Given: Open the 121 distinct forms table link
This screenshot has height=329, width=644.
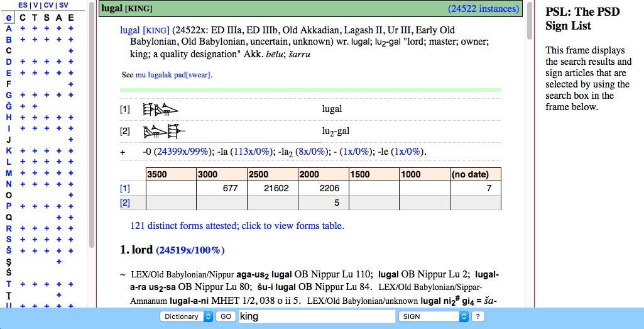Looking at the screenshot, I should 237,226.
